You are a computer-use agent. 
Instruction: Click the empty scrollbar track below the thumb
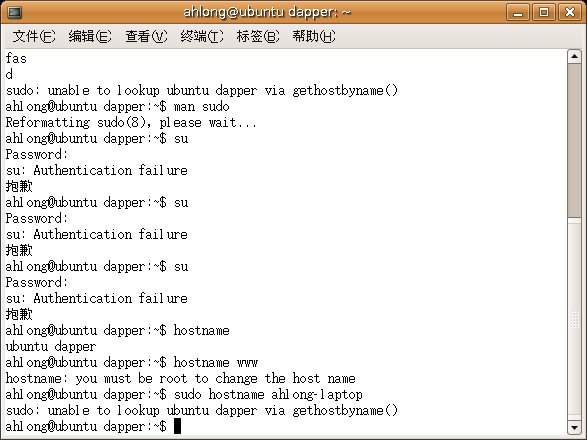pyautogui.click(x=574, y=318)
